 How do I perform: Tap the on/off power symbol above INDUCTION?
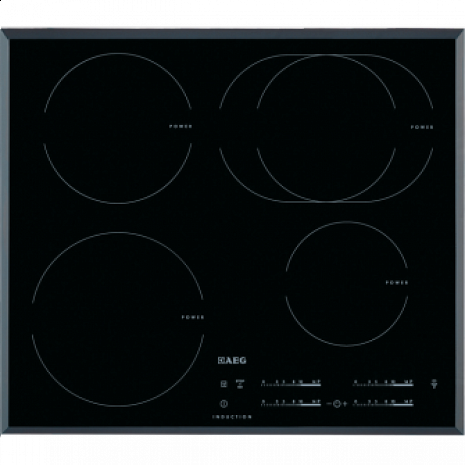pos(224,404)
